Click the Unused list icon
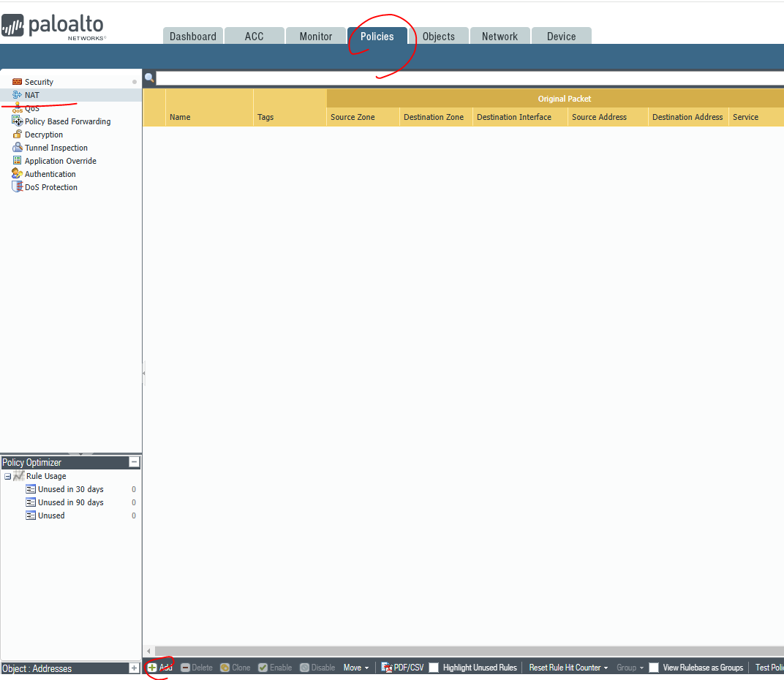The image size is (784, 680). [x=31, y=515]
